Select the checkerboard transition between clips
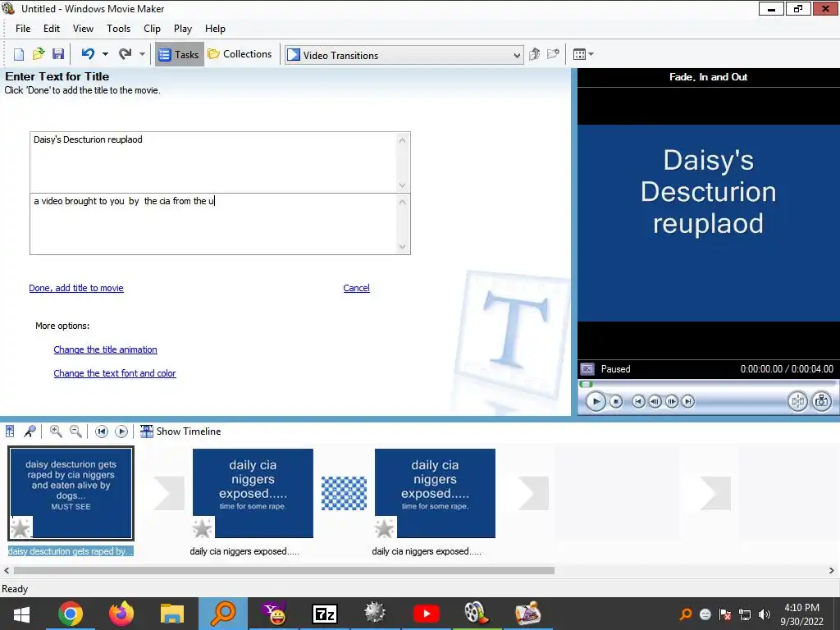Image resolution: width=840 pixels, height=630 pixels. pyautogui.click(x=344, y=493)
